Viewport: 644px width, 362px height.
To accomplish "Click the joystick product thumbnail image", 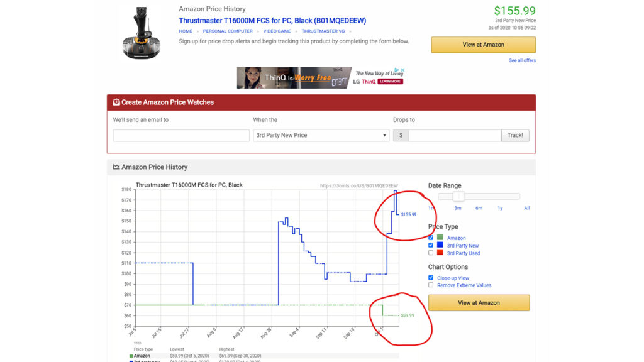I will coord(142,33).
